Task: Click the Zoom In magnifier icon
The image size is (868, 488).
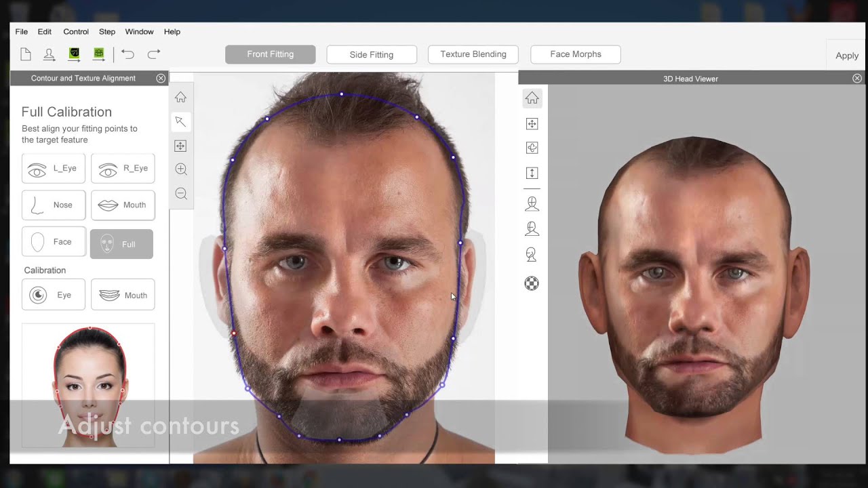Action: (180, 169)
